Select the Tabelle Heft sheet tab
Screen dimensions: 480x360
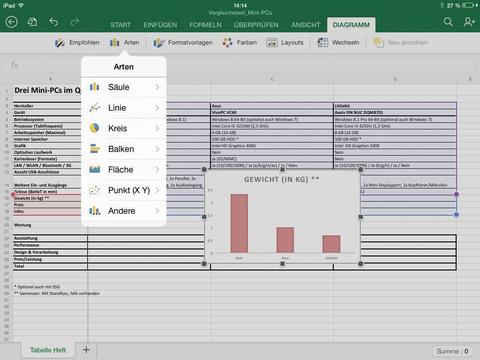click(x=48, y=350)
